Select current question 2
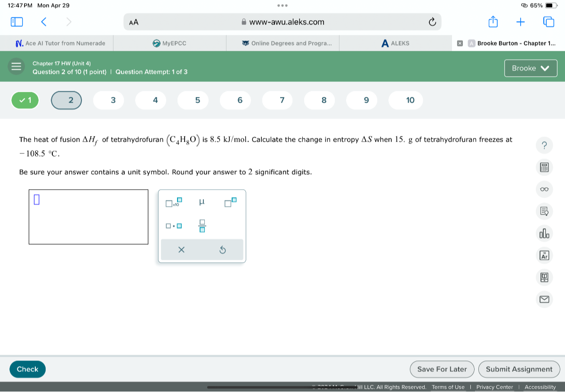565x392 pixels. [x=66, y=100]
